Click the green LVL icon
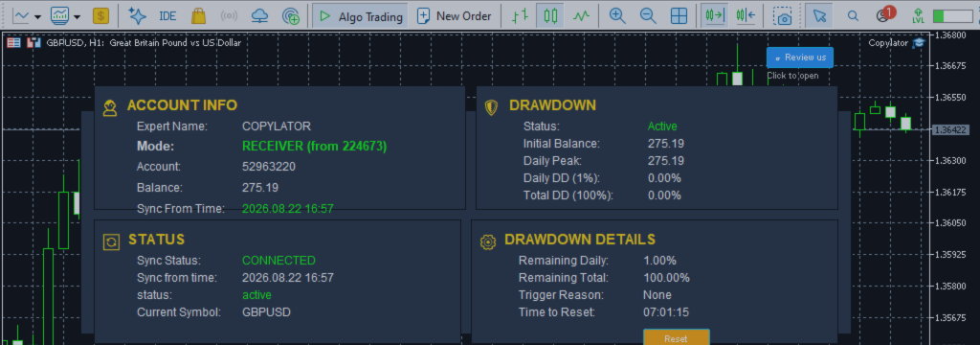This screenshot has height=345, width=980. [x=918, y=15]
